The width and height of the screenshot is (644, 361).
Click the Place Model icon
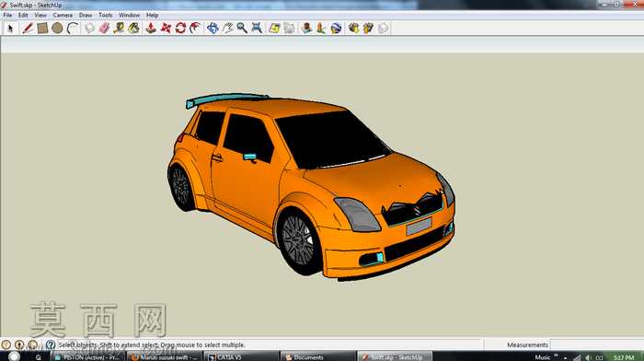tap(306, 28)
